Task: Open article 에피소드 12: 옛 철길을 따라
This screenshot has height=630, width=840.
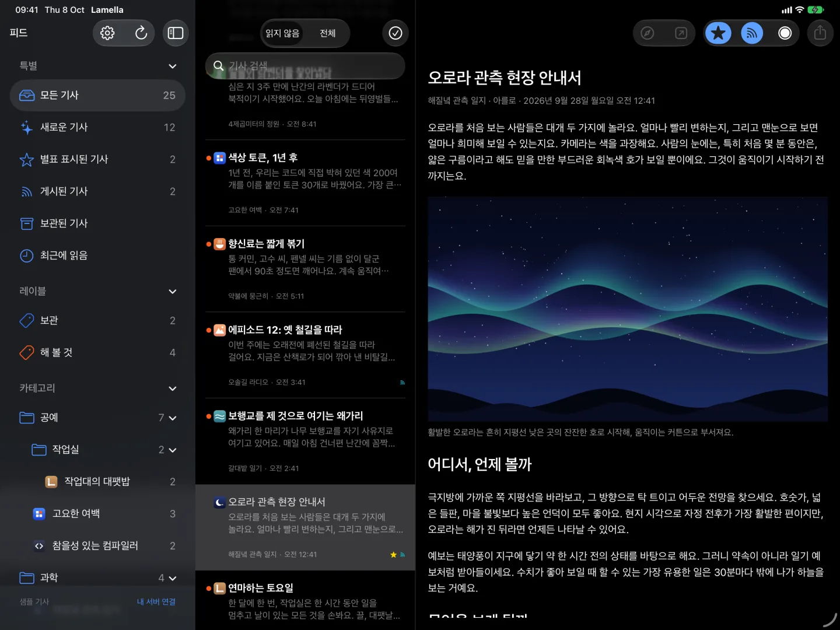Action: [x=305, y=355]
